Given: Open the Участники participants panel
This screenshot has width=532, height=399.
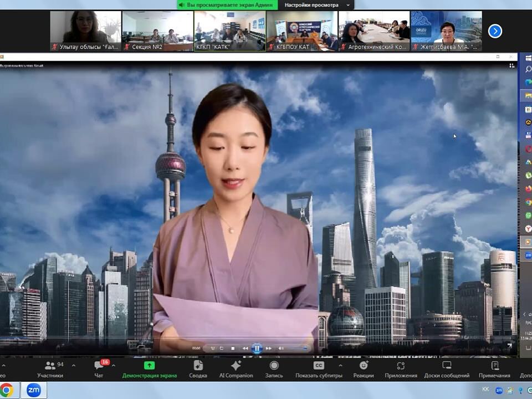Looking at the screenshot, I should (50, 369).
